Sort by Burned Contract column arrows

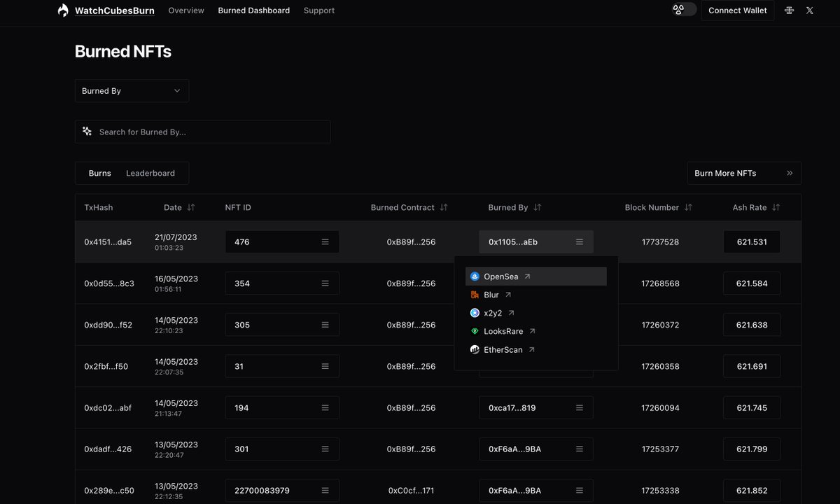(444, 208)
